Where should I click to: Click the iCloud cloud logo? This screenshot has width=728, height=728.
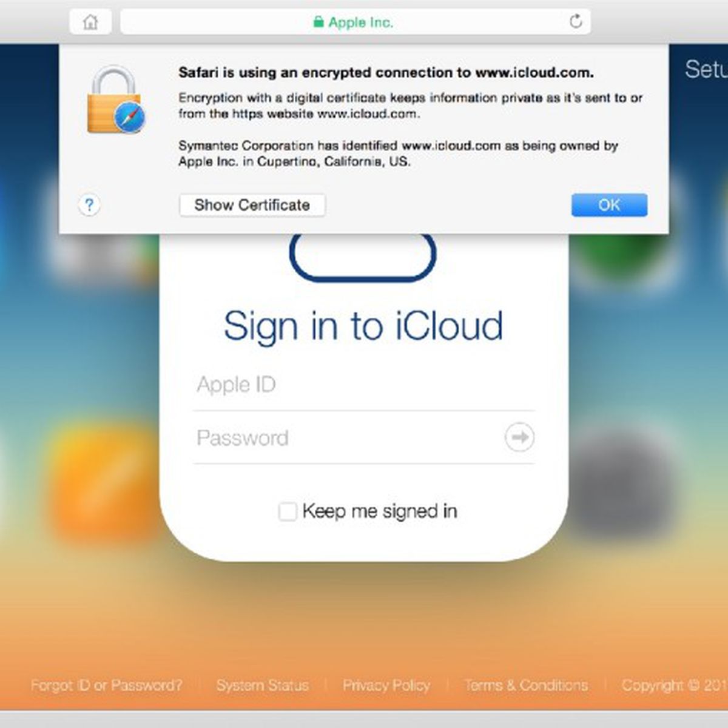coord(363,257)
